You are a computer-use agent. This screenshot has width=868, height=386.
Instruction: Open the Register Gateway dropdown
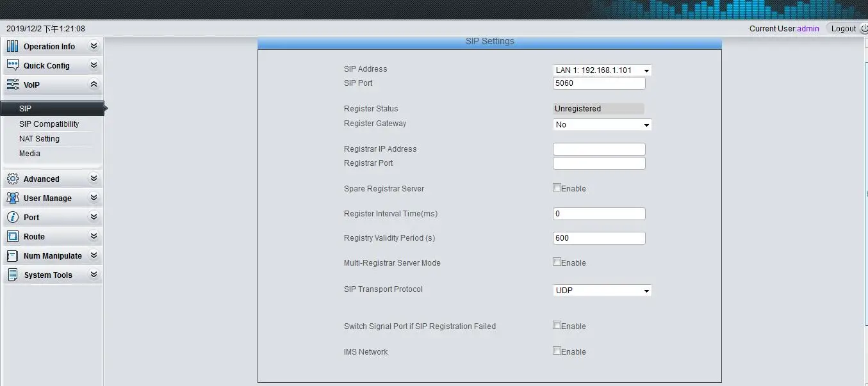(x=602, y=125)
